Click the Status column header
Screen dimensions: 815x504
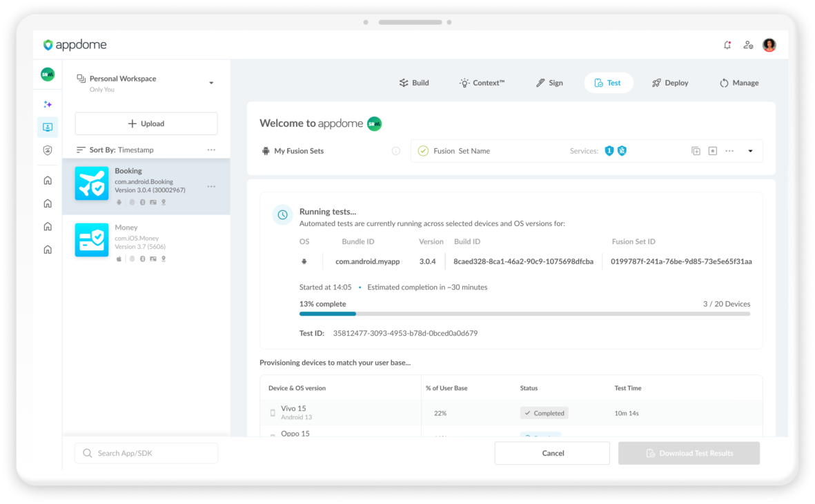[x=529, y=388]
